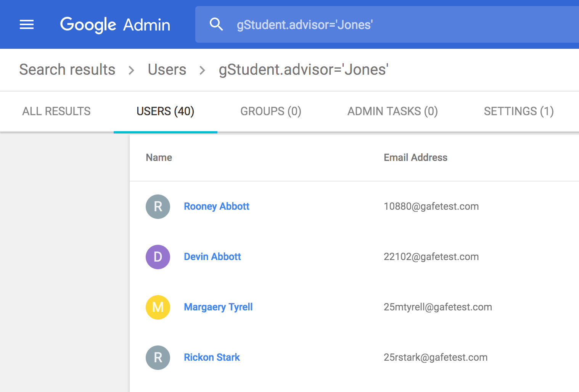Click Rooney Abbott's gray R avatar

point(158,207)
